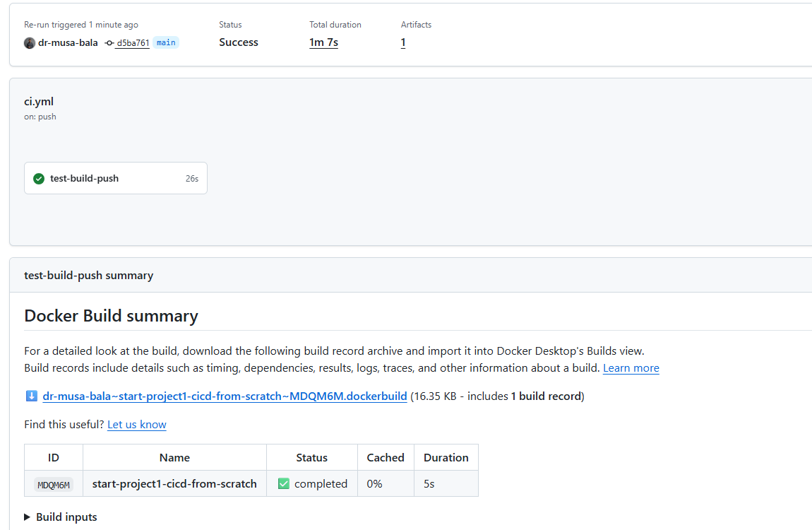Open commit d5ba761
Screen dimensions: 812x530
133,43
